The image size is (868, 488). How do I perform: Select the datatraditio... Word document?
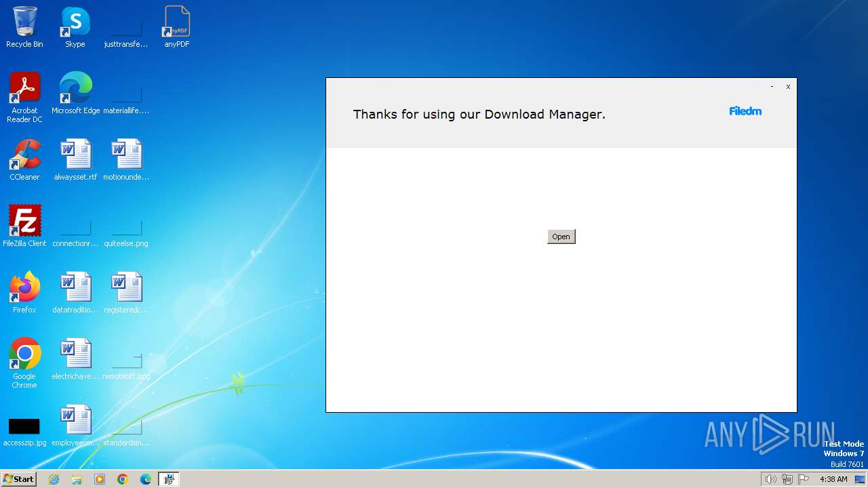(75, 293)
